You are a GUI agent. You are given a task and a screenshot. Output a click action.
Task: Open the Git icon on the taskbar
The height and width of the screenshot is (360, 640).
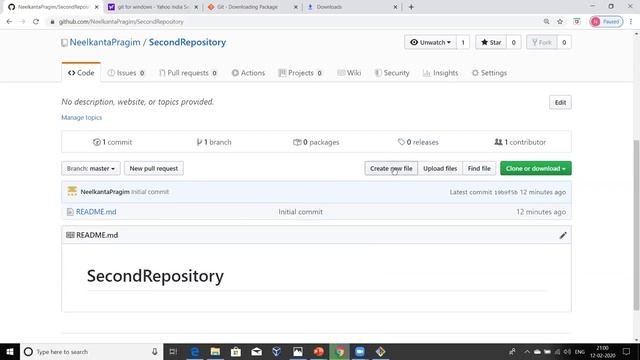pos(380,351)
